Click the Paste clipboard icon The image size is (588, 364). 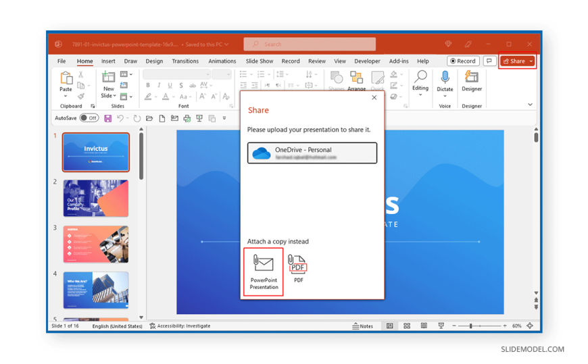click(66, 78)
